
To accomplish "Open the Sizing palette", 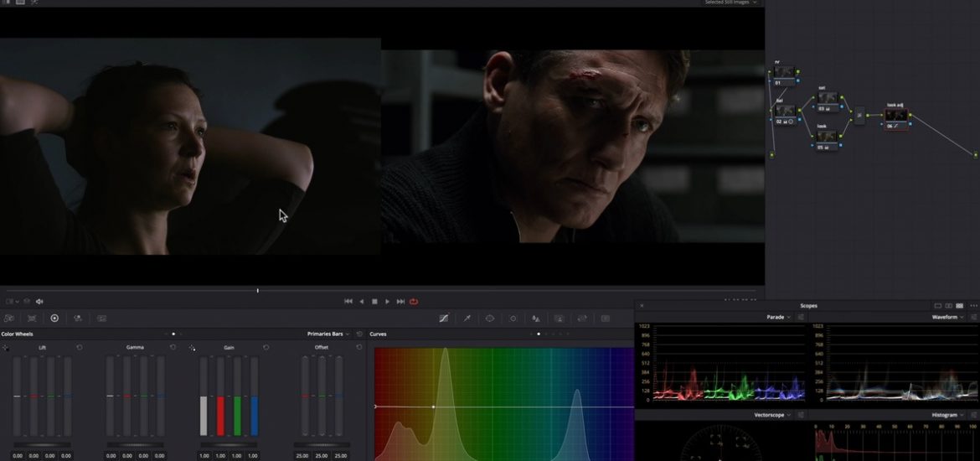I will coord(582,319).
